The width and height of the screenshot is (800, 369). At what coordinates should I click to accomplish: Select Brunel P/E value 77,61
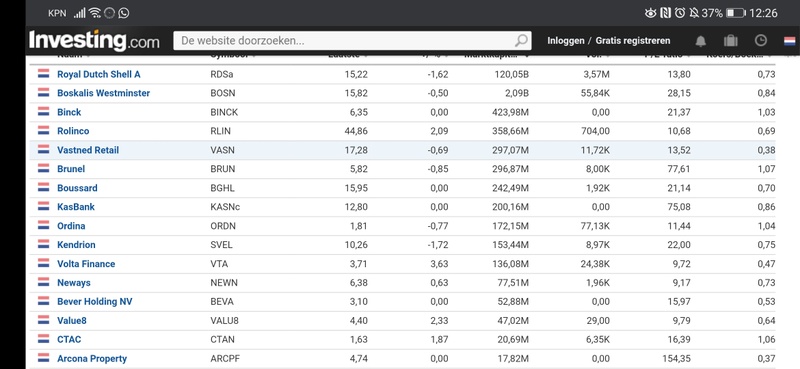pyautogui.click(x=679, y=169)
